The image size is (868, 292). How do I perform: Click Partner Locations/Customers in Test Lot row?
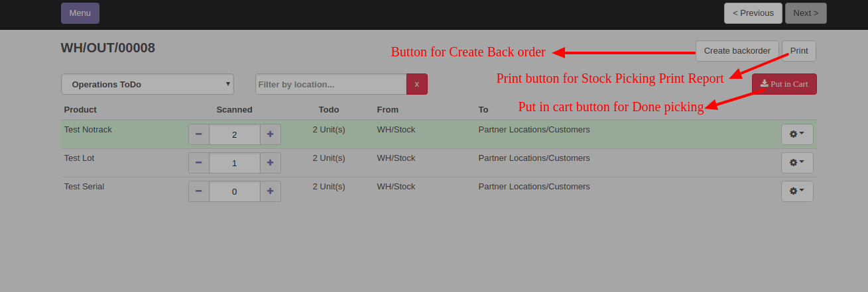tap(534, 158)
